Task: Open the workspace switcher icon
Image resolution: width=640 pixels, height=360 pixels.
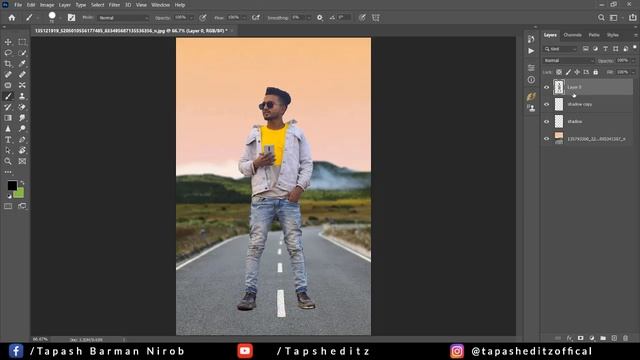Action: (x=613, y=18)
